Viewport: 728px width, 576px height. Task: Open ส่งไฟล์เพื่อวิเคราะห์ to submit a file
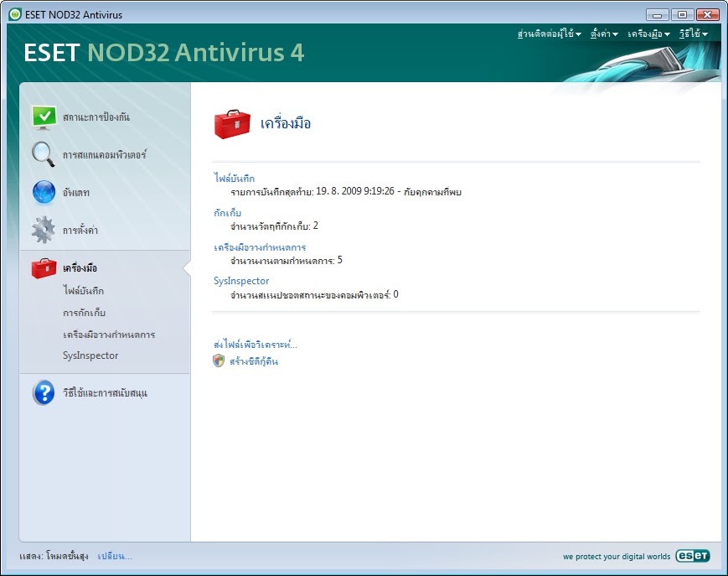tap(260, 345)
